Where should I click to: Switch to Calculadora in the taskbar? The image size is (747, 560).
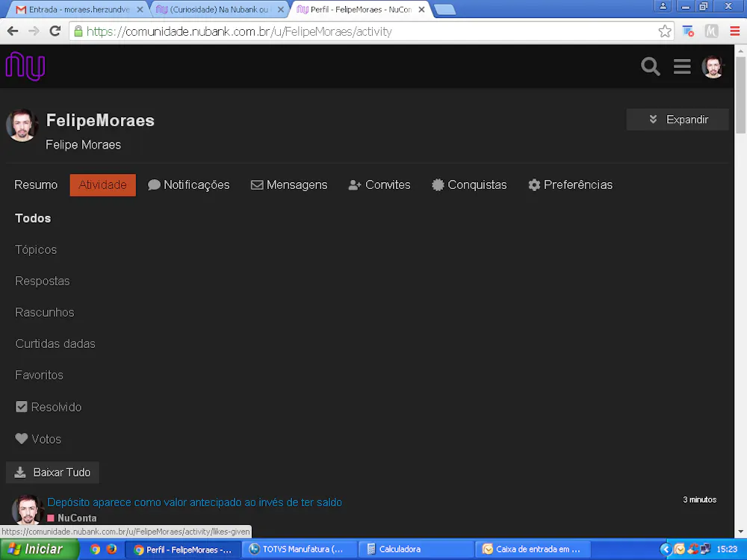click(416, 550)
